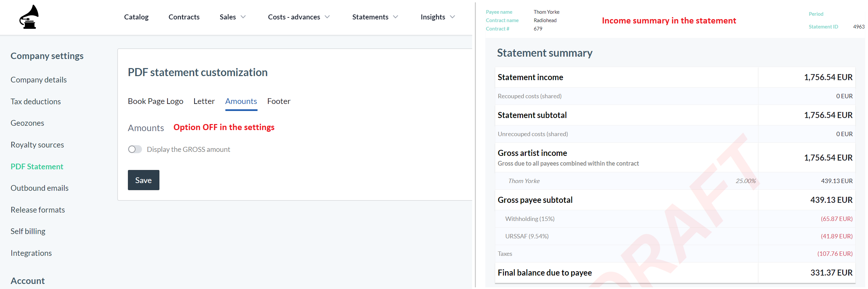Click the 439.13 EUR Thom Yorke amount

click(x=837, y=181)
